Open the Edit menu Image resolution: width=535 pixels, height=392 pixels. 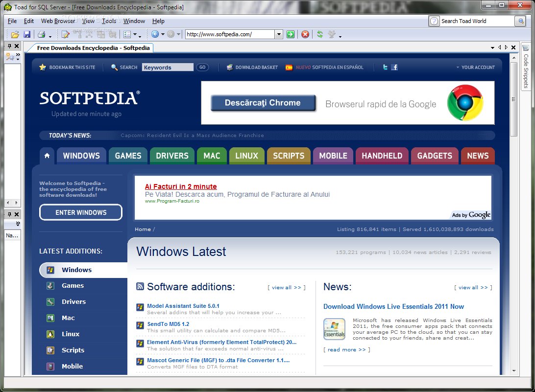(28, 21)
